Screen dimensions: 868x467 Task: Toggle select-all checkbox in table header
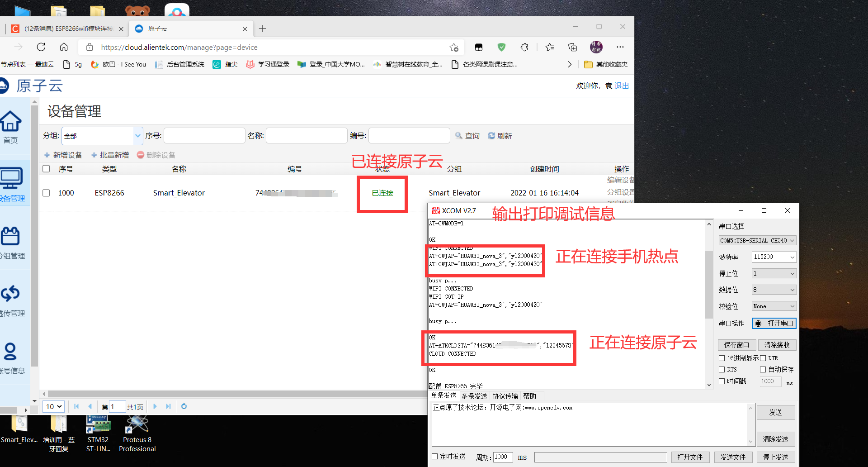(x=46, y=169)
